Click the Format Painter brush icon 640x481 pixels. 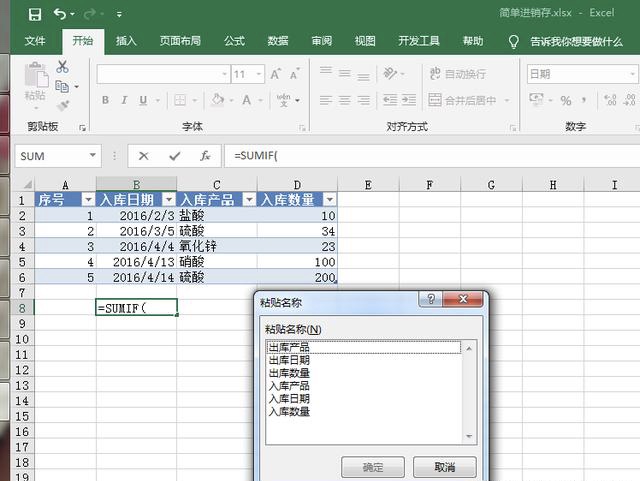tap(62, 105)
